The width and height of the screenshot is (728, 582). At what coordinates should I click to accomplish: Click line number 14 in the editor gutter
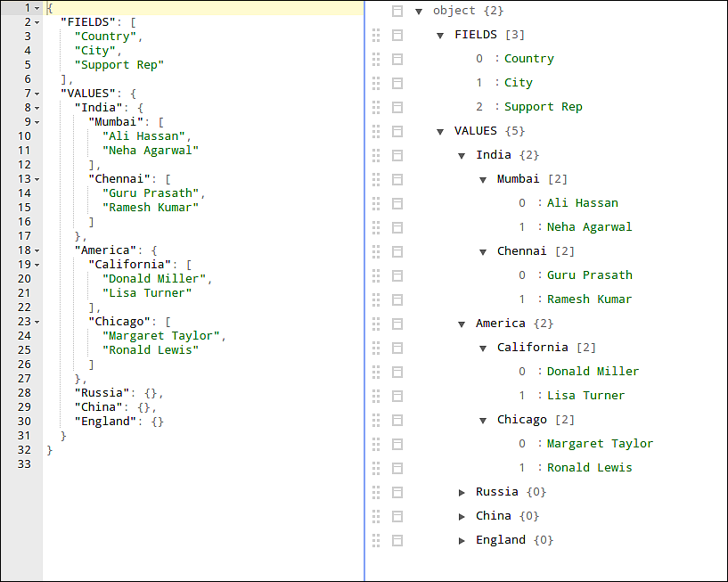click(x=23, y=193)
